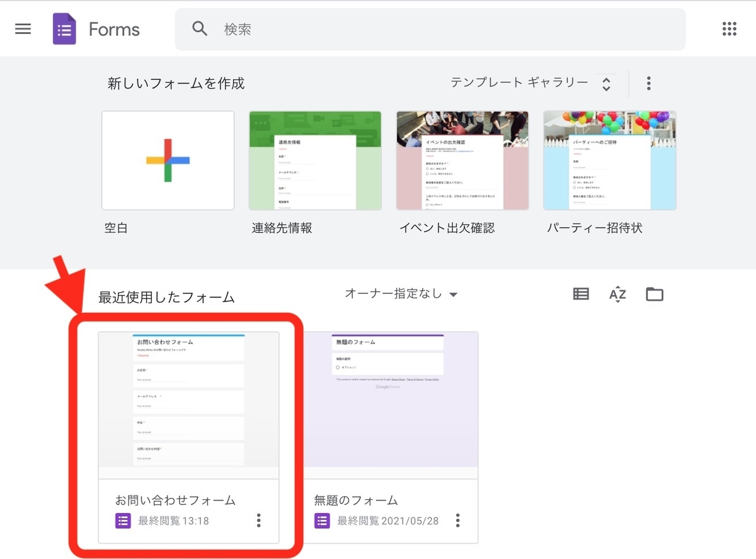Open options menu for 無題のフォーム
Screen dimensions: 756x559
(x=458, y=520)
